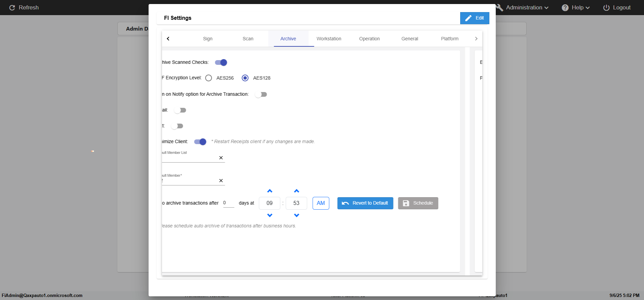Screen dimensions: 644x300
Task: Decrease the hour value with down arrow
Action: coord(270,215)
